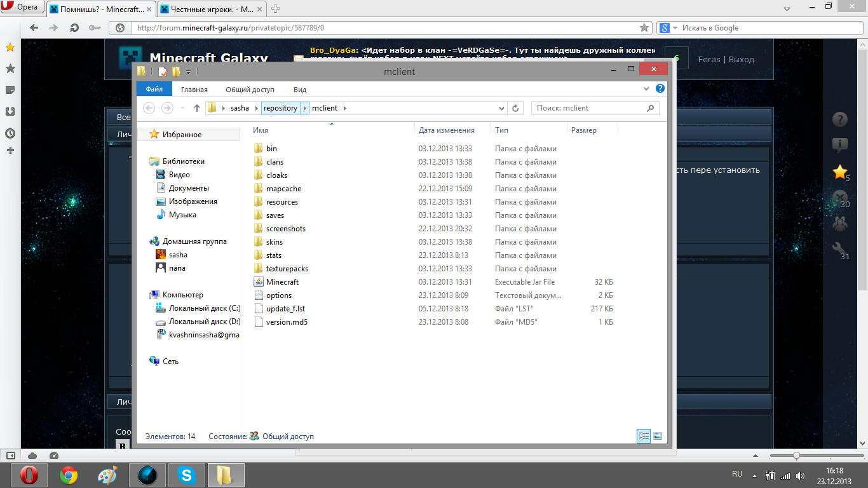868x488 pixels.
Task: Select the bin folder
Action: [x=271, y=149]
